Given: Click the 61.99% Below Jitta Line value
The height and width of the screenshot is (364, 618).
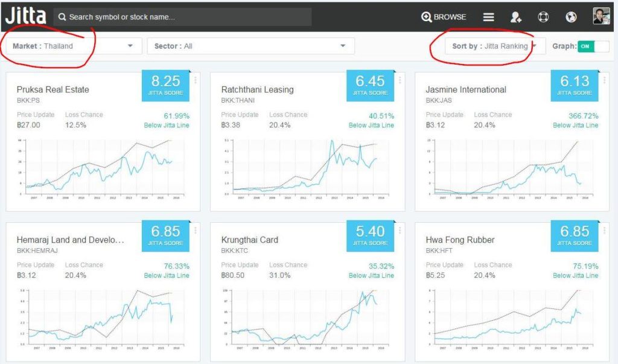Looking at the screenshot, I should [177, 116].
